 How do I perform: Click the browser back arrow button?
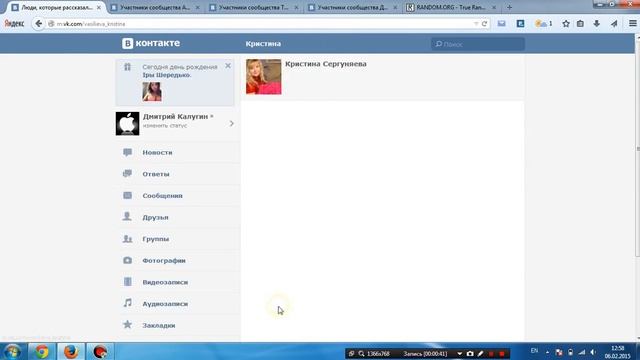click(x=38, y=24)
